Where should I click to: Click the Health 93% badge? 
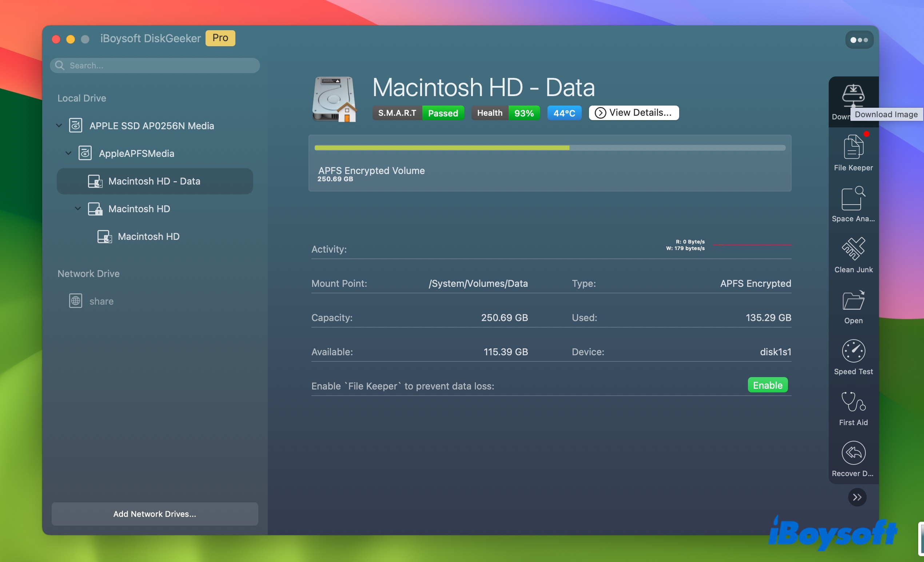[x=505, y=113]
